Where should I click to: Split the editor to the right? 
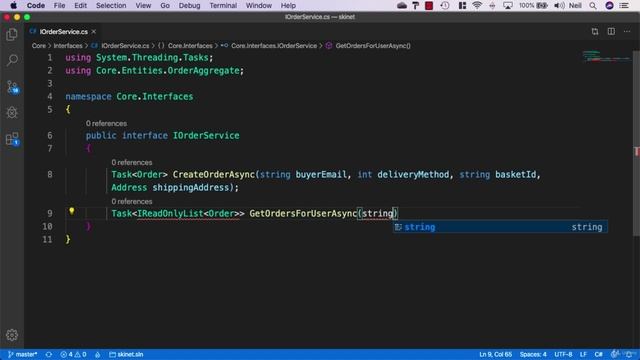(x=611, y=31)
